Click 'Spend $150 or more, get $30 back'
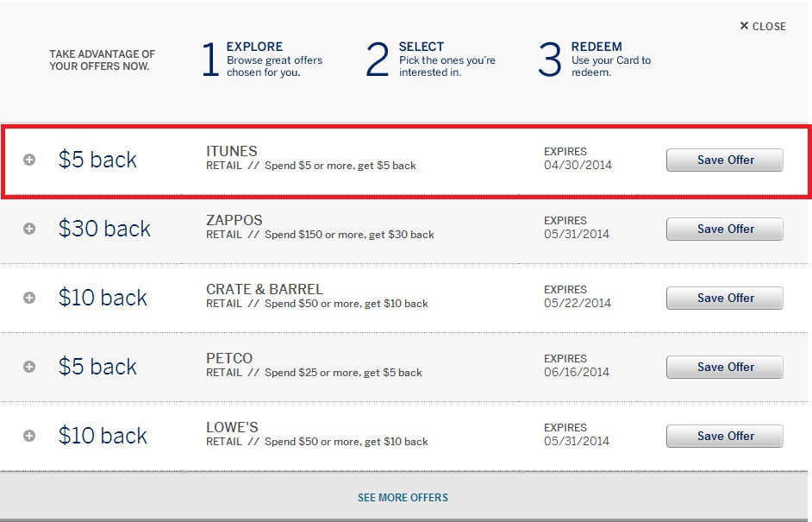Screen dimensions: 812x522 tap(350, 235)
